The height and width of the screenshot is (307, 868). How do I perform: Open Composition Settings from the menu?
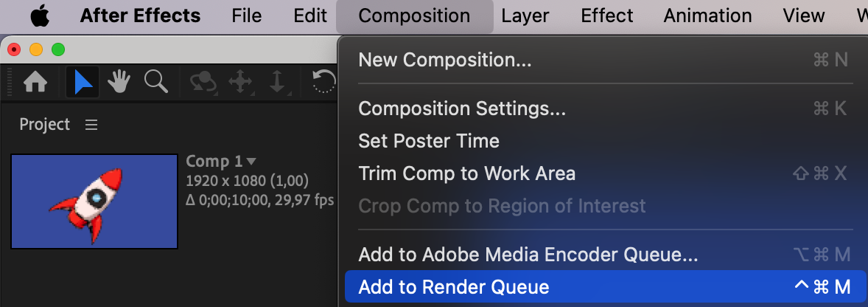462,108
